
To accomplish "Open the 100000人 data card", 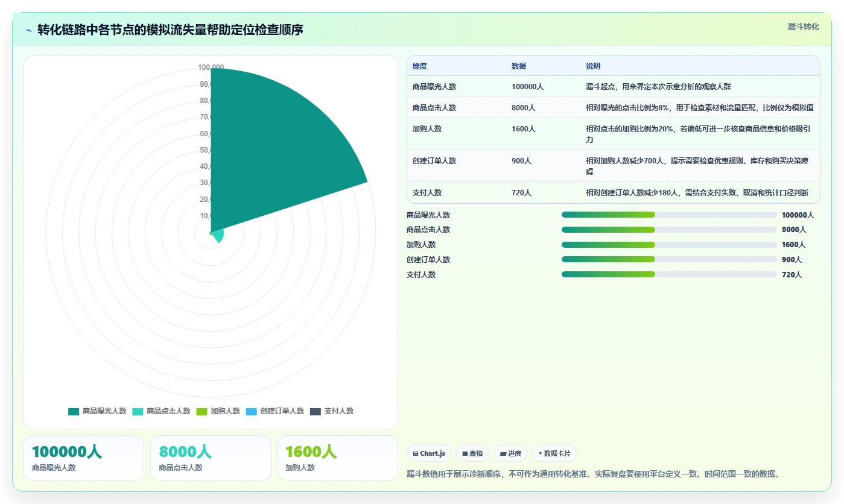I will coord(84,458).
